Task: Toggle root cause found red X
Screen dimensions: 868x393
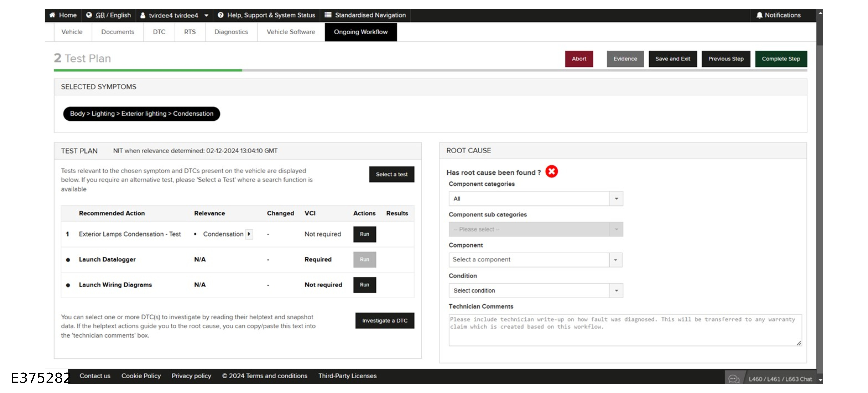Action: (552, 172)
